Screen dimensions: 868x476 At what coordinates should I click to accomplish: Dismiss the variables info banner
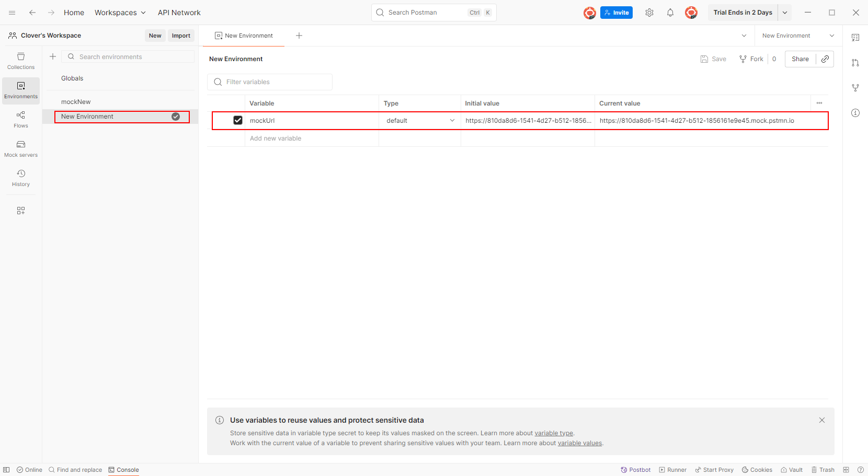(x=822, y=420)
